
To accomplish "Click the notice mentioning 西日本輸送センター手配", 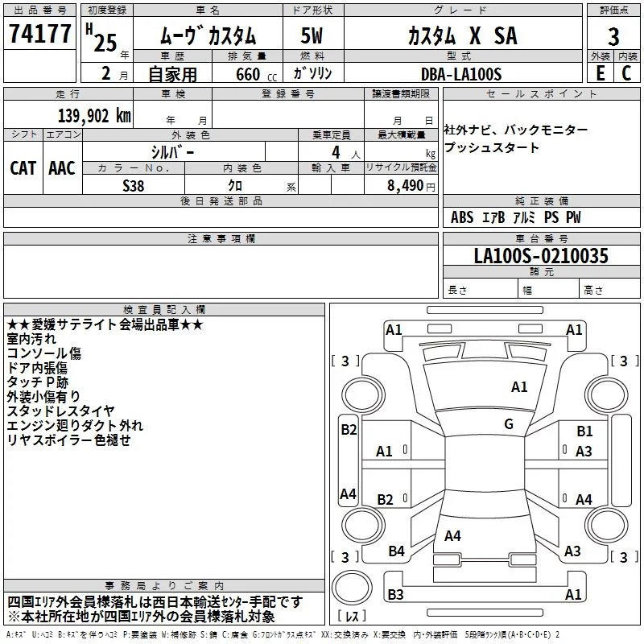I will 155,602.
